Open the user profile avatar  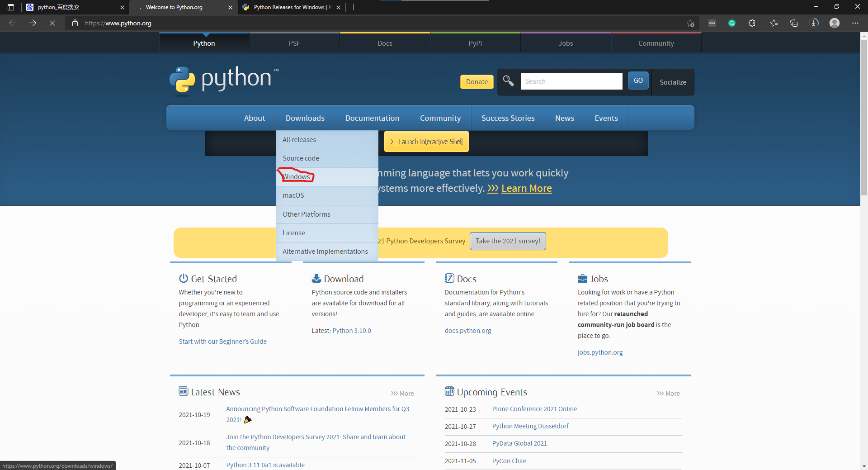835,23
